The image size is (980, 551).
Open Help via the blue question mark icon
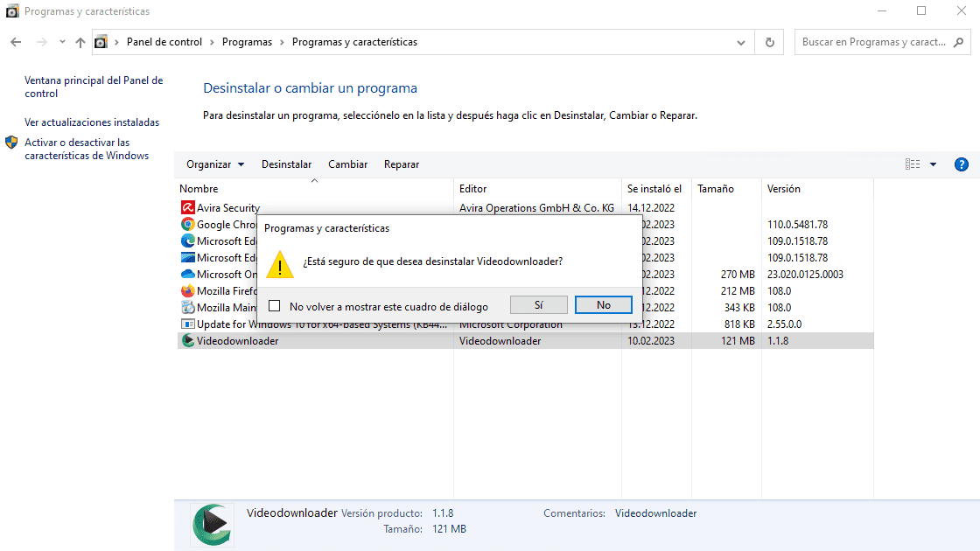(961, 164)
